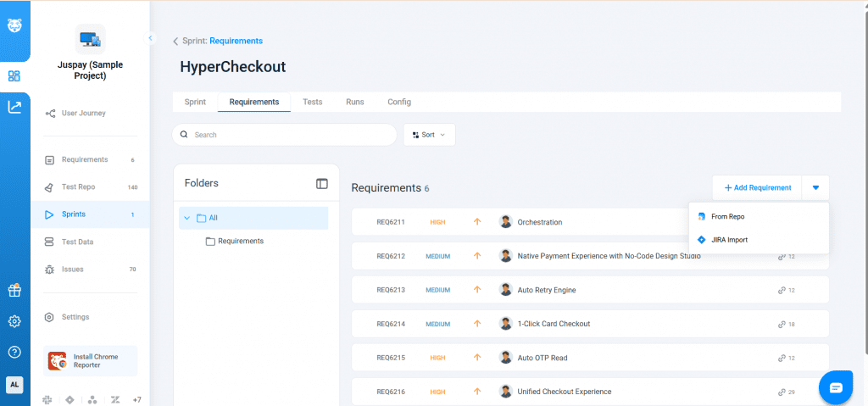Click the Add Requirement button
This screenshot has height=406, width=868.
pos(757,188)
